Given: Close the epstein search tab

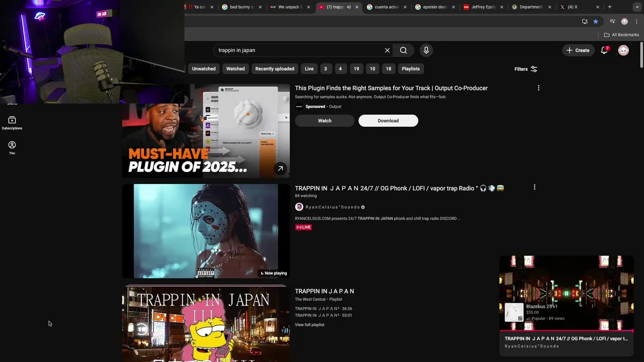Looking at the screenshot, I should (x=453, y=7).
